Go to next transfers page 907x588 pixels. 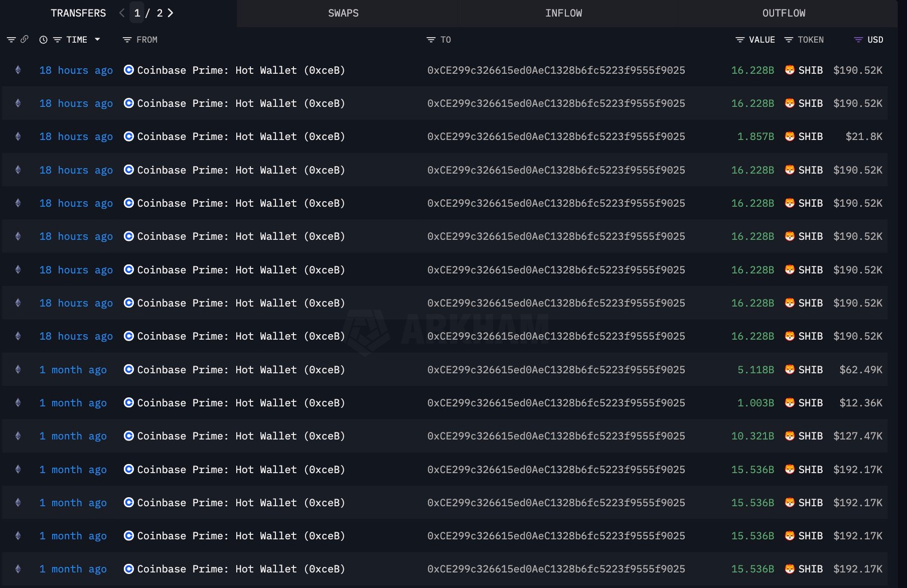pyautogui.click(x=171, y=13)
